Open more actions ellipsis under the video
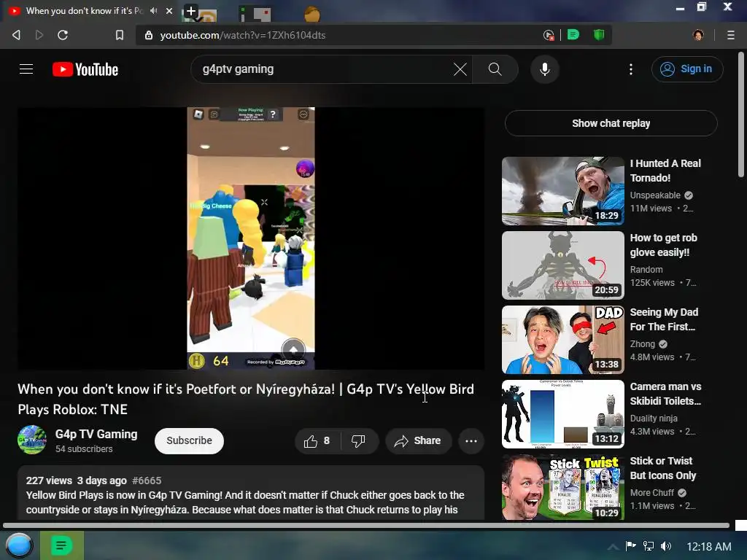747x560 pixels. pos(471,441)
